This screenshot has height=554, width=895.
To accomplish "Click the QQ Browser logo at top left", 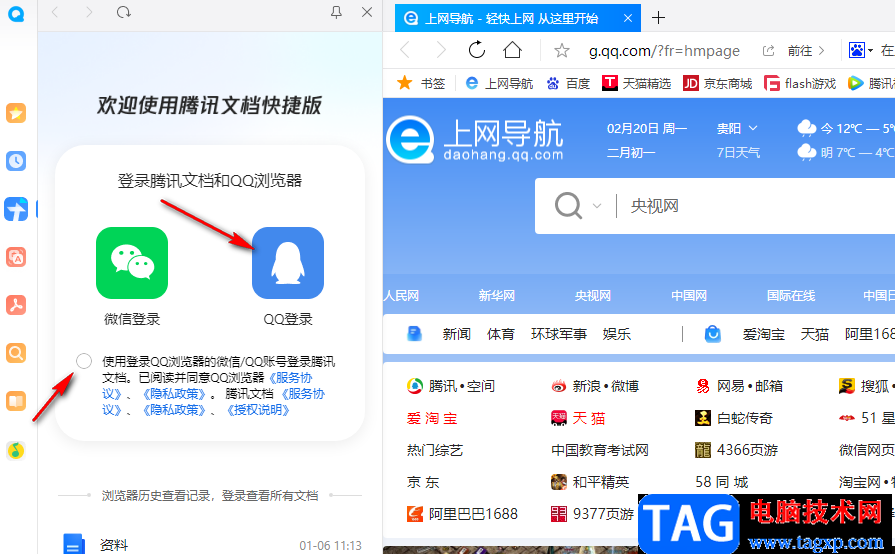I will pyautogui.click(x=17, y=13).
